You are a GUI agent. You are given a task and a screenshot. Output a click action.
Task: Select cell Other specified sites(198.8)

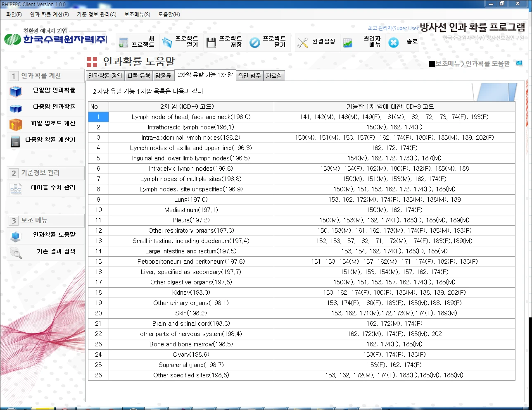(x=191, y=375)
